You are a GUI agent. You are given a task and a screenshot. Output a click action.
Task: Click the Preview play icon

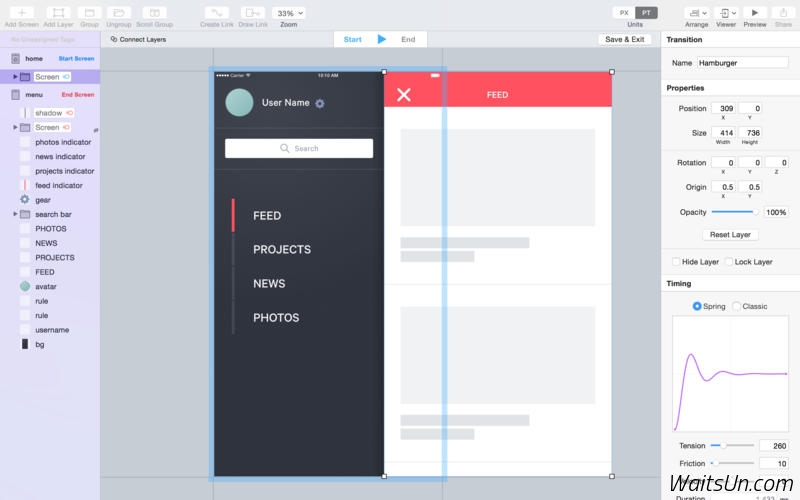(755, 13)
